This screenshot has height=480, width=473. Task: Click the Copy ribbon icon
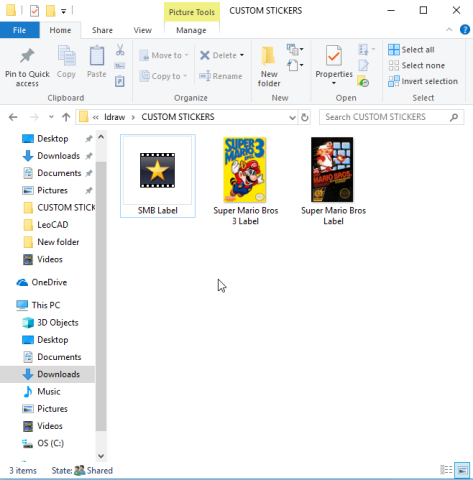click(x=66, y=56)
